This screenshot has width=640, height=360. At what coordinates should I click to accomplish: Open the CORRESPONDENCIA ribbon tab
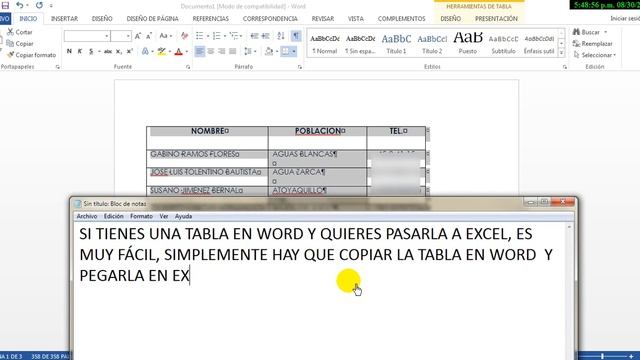[270, 19]
